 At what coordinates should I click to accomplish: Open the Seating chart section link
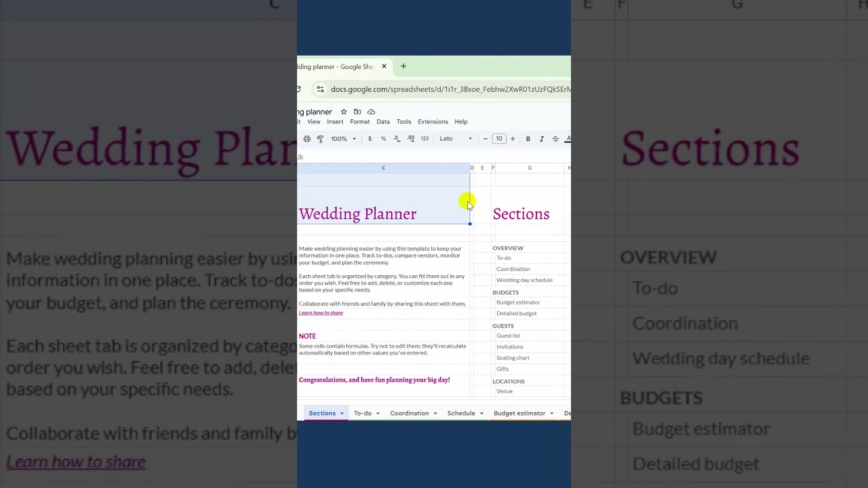(513, 358)
